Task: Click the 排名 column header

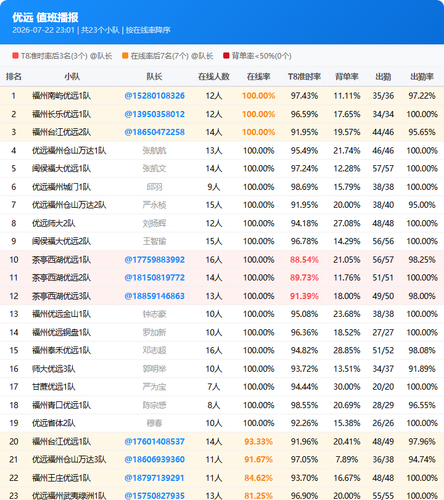Action: click(x=14, y=77)
